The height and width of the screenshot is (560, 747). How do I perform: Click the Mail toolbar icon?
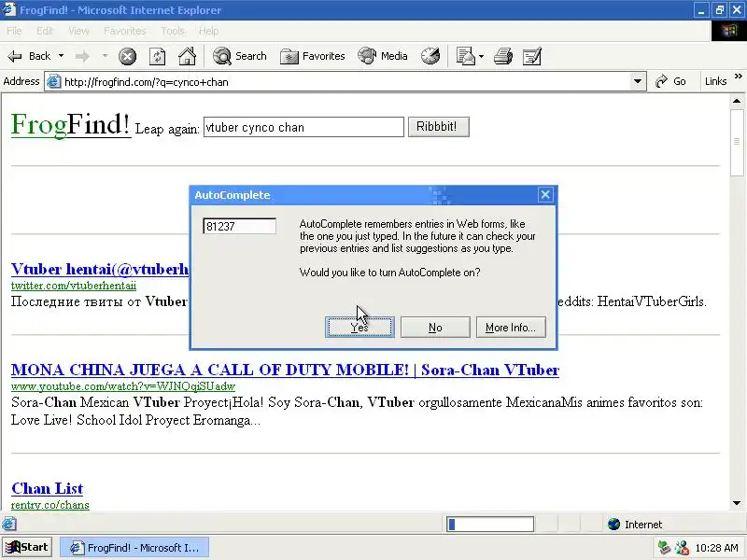tap(465, 56)
